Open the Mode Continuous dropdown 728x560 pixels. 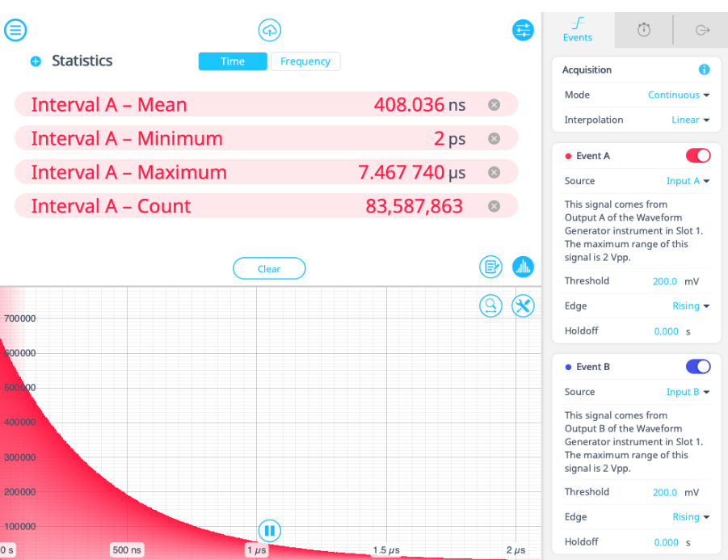point(679,95)
